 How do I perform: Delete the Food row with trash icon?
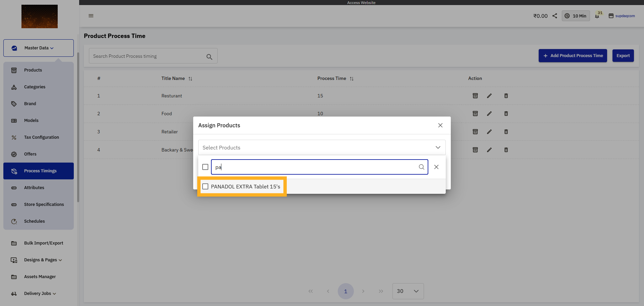[x=506, y=114]
